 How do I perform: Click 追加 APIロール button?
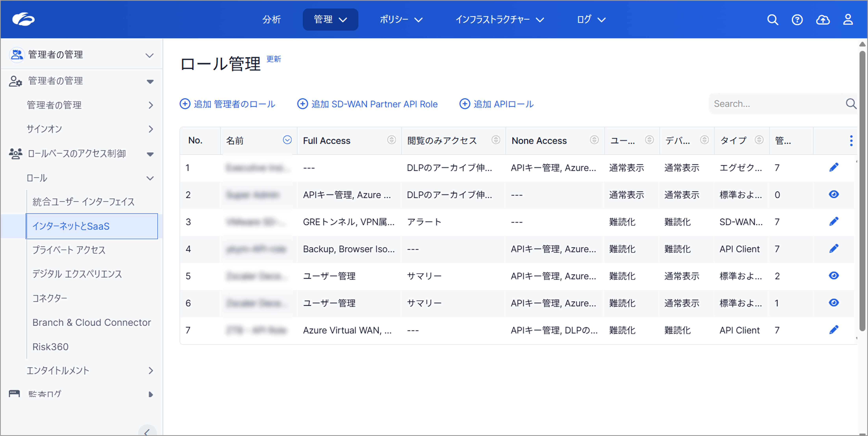coord(496,104)
